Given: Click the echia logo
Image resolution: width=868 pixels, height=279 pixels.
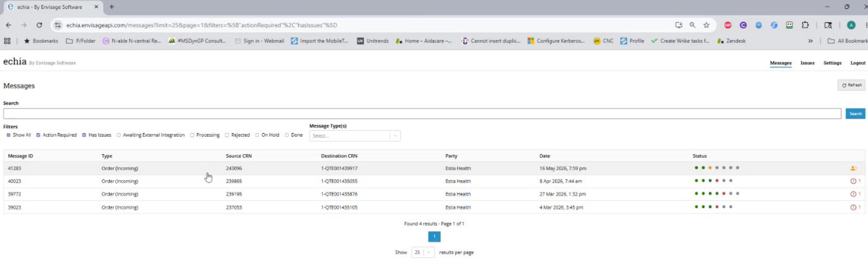Looking at the screenshot, I should tap(15, 62).
